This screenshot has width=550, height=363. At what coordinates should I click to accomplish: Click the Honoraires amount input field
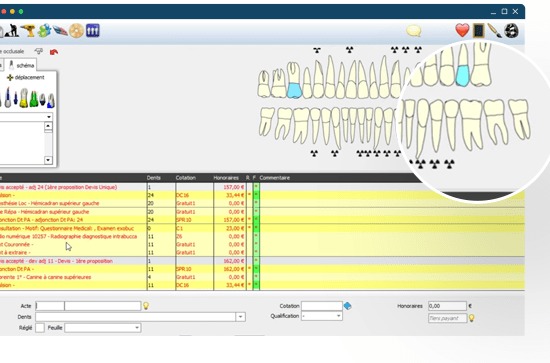point(447,306)
